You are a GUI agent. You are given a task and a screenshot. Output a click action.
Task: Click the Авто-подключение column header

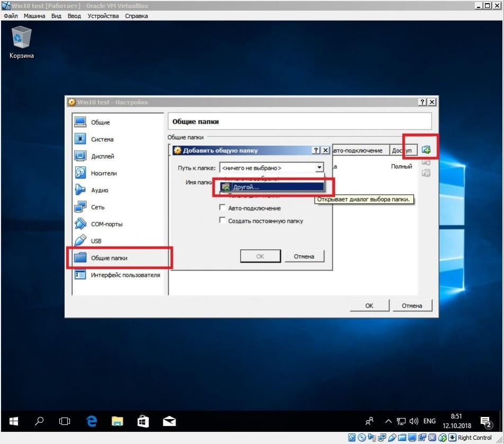click(360, 150)
